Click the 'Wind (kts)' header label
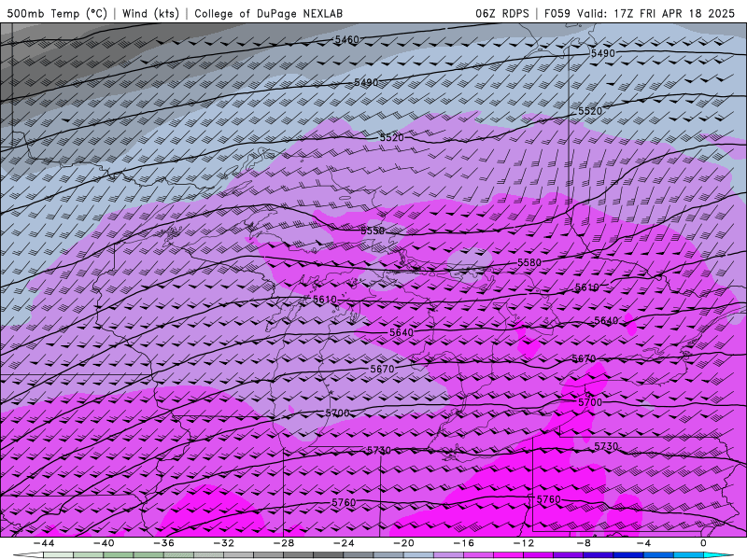 (x=150, y=13)
